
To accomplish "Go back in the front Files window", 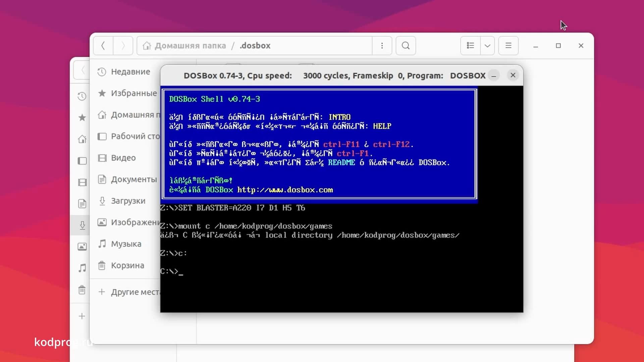I will 103,46.
